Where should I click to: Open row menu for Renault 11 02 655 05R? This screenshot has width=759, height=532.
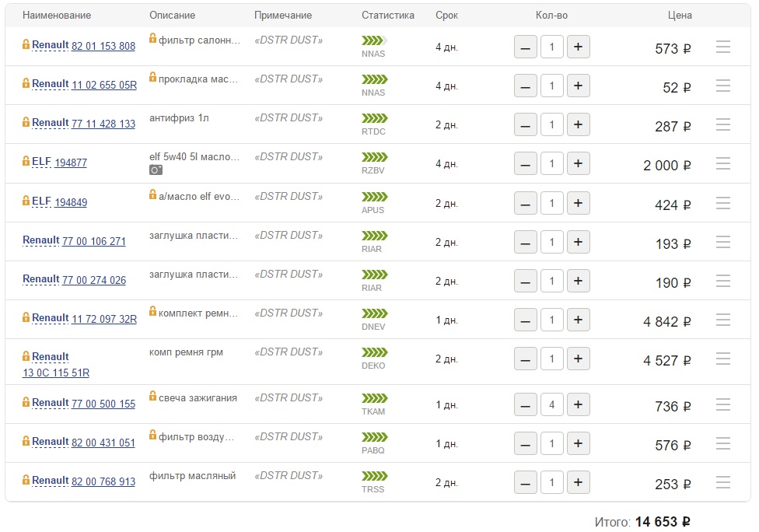pyautogui.click(x=722, y=86)
